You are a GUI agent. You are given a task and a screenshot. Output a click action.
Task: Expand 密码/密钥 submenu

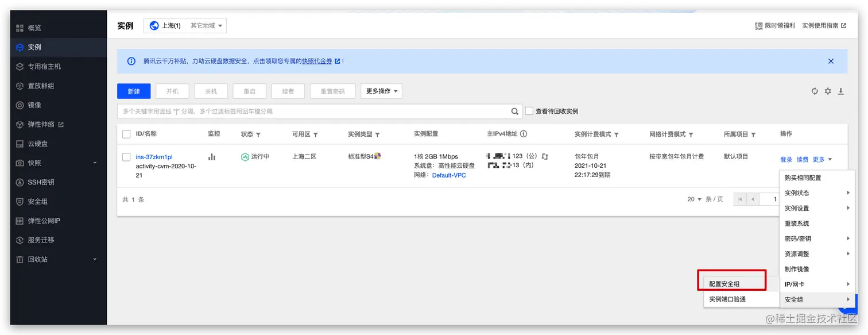click(x=817, y=238)
